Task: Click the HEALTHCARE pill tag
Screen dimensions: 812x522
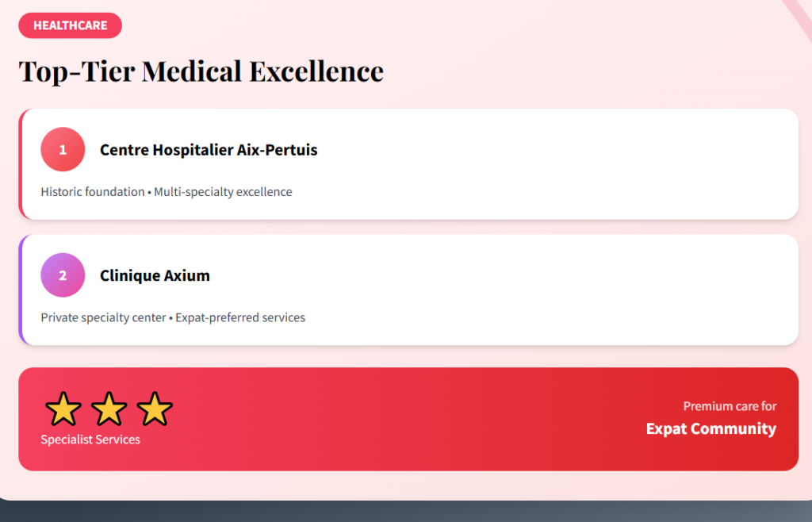Action: tap(70, 25)
